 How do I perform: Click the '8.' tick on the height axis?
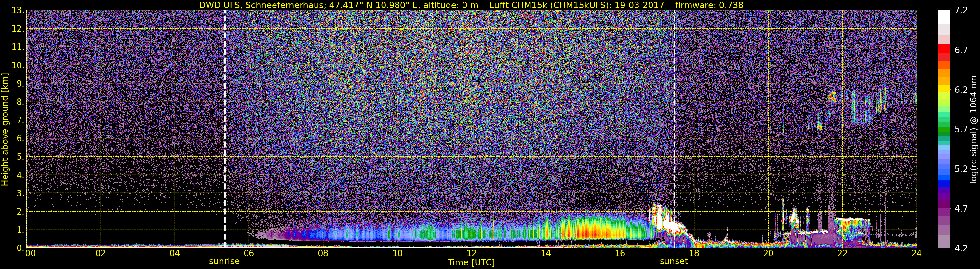click(20, 102)
